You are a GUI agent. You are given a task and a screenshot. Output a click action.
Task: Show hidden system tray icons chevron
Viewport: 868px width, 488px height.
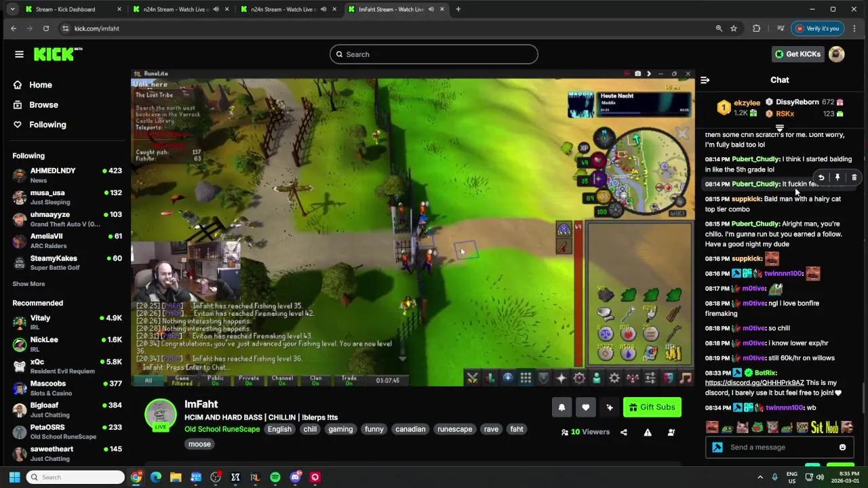point(760,477)
